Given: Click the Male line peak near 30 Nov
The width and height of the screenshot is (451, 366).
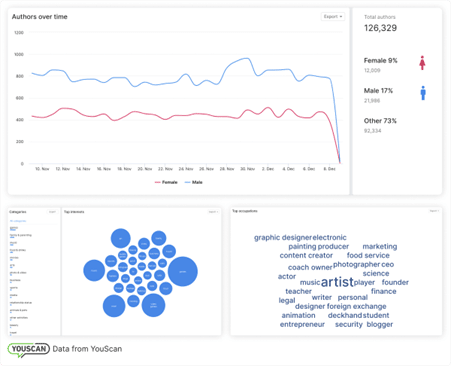Looking at the screenshot, I should pos(246,58).
